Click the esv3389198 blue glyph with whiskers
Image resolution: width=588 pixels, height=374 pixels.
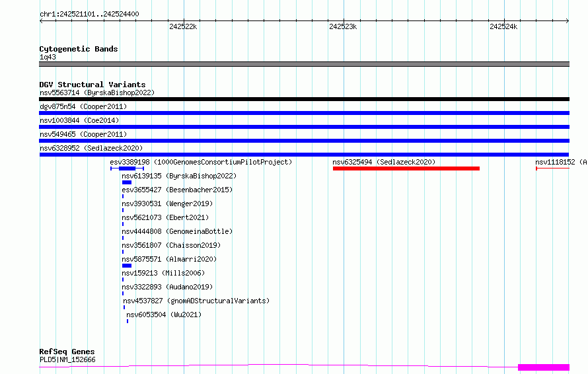(x=127, y=168)
